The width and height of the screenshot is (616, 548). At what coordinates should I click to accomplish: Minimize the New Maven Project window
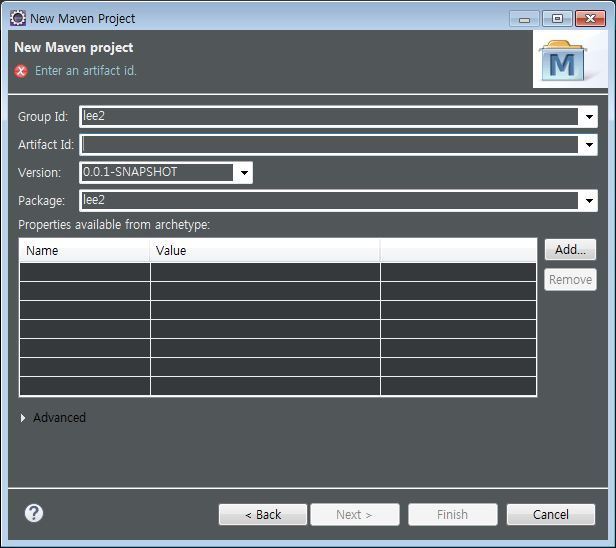(x=524, y=19)
